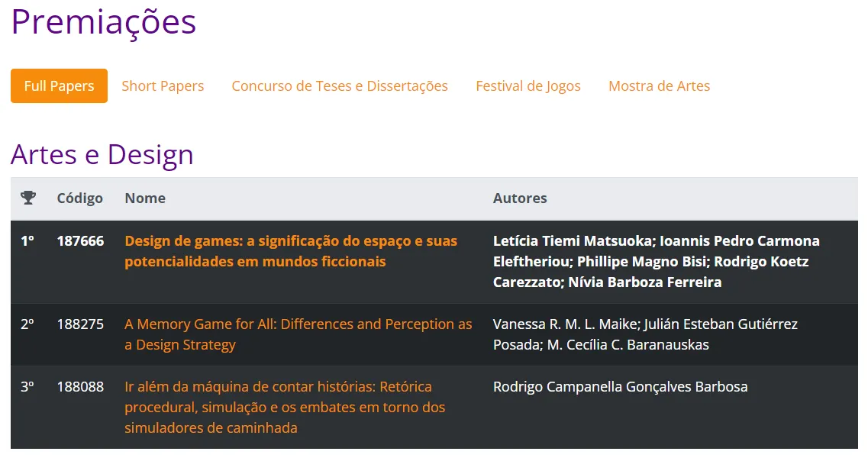Click the Artes e Design section heading
868x474 pixels.
(102, 155)
